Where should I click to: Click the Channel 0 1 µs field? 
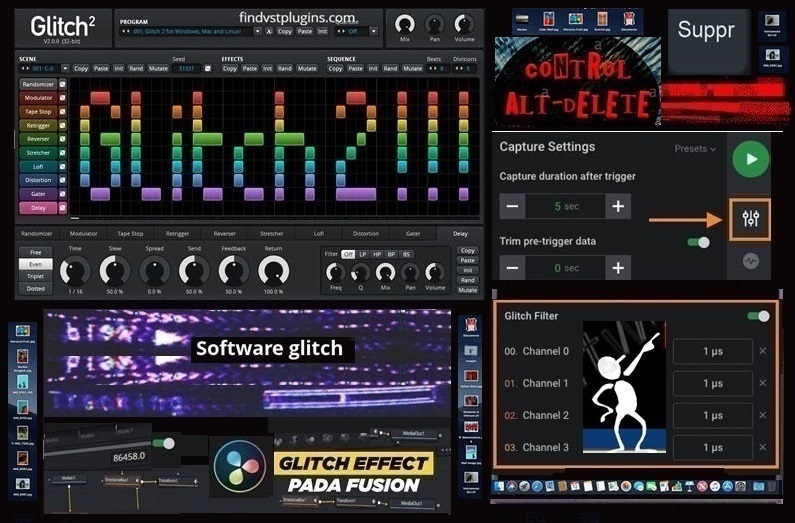(712, 351)
